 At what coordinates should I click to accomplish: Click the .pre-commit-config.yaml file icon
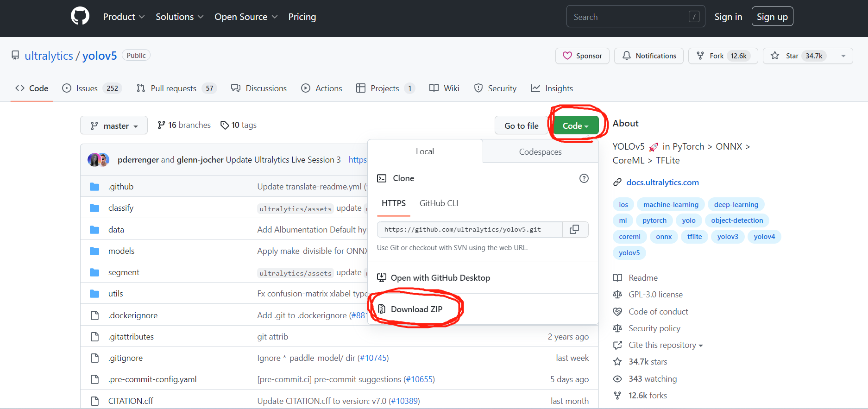point(95,379)
